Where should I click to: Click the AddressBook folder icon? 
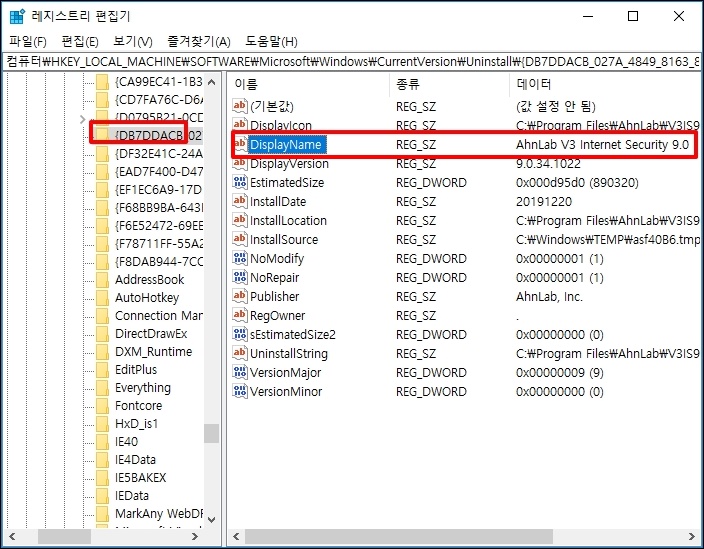(x=102, y=280)
